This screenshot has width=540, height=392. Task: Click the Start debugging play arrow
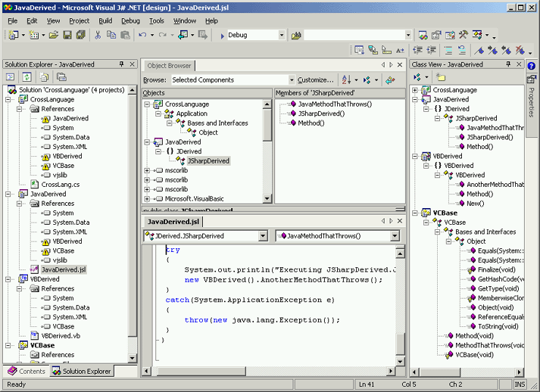click(222, 36)
